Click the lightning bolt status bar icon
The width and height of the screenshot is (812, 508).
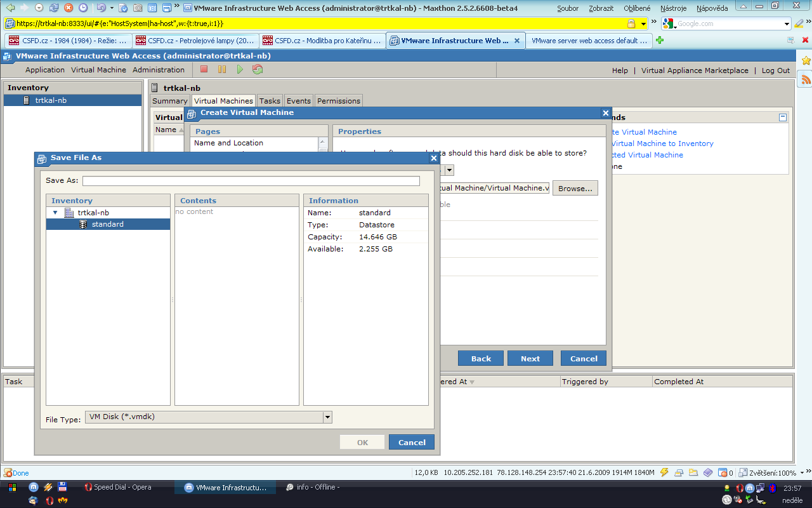pos(664,472)
